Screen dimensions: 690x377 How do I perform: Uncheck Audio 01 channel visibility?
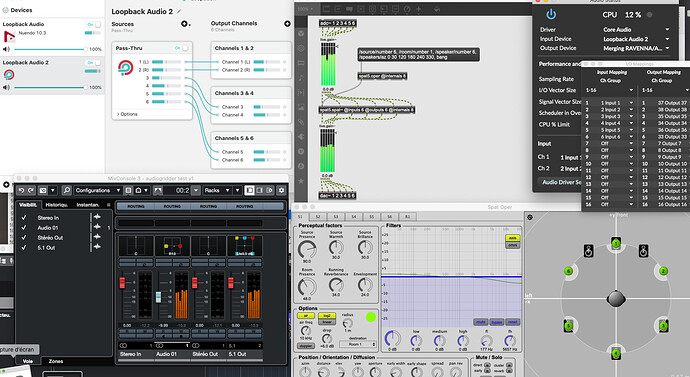[24, 227]
